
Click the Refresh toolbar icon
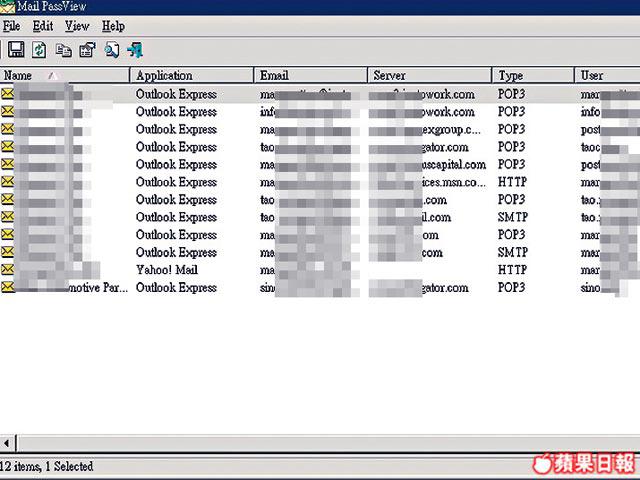click(39, 50)
